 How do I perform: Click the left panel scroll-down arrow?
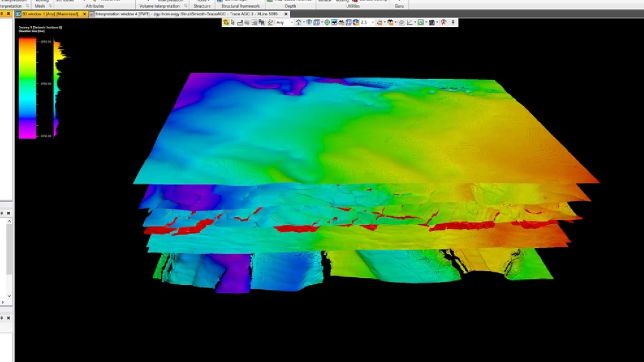coord(9,296)
